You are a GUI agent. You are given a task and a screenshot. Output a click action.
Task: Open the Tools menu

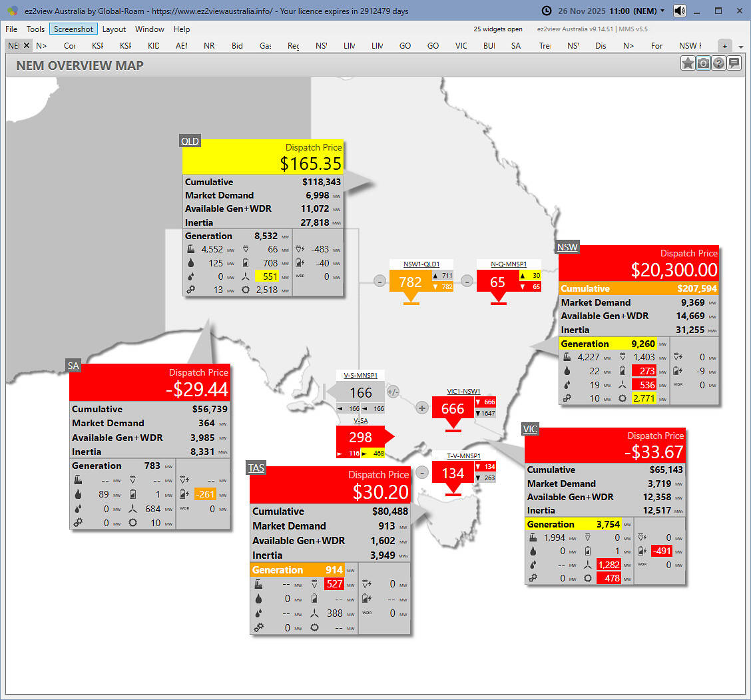click(35, 29)
